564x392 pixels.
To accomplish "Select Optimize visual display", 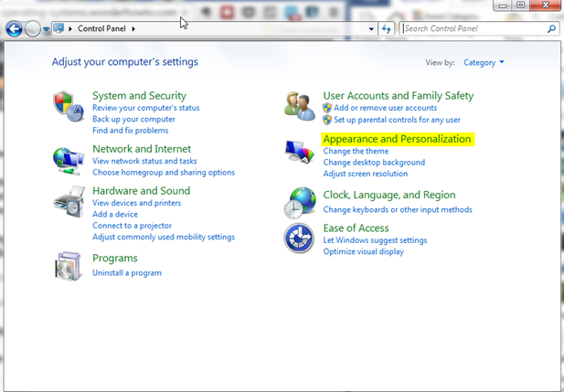I will pos(363,251).
